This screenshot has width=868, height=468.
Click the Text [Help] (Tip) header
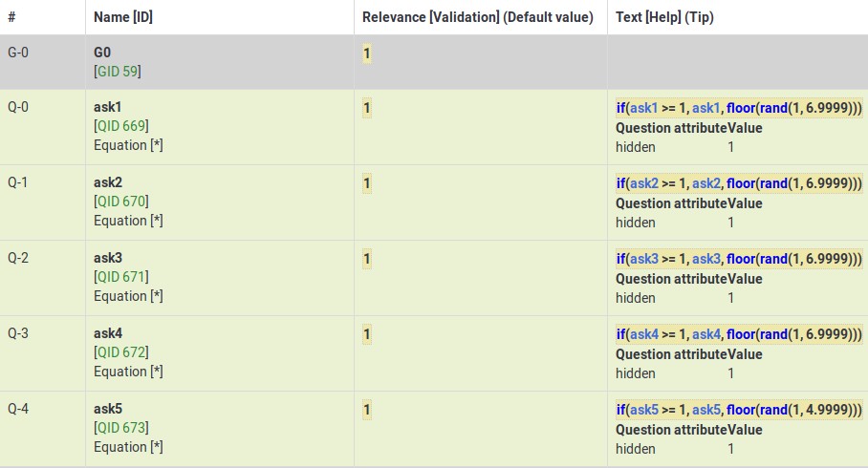664,17
